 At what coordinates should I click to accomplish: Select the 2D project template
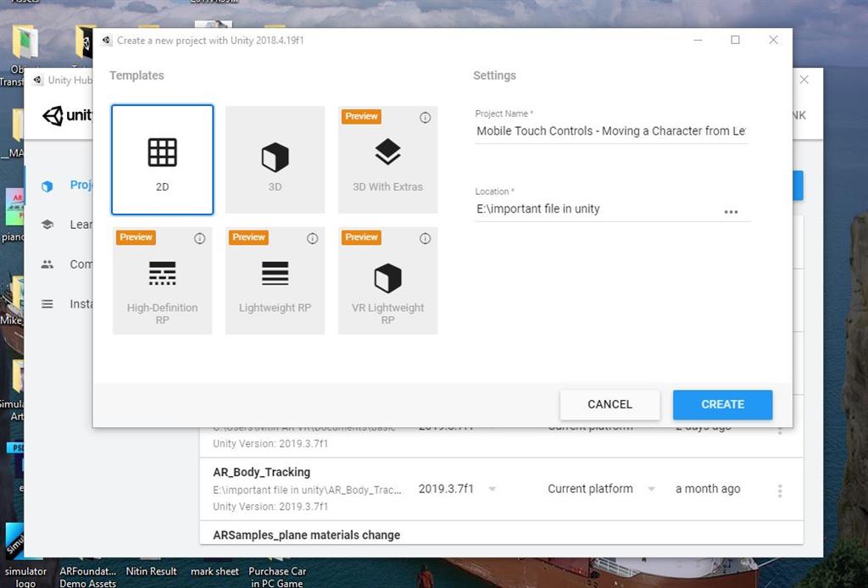(x=162, y=158)
